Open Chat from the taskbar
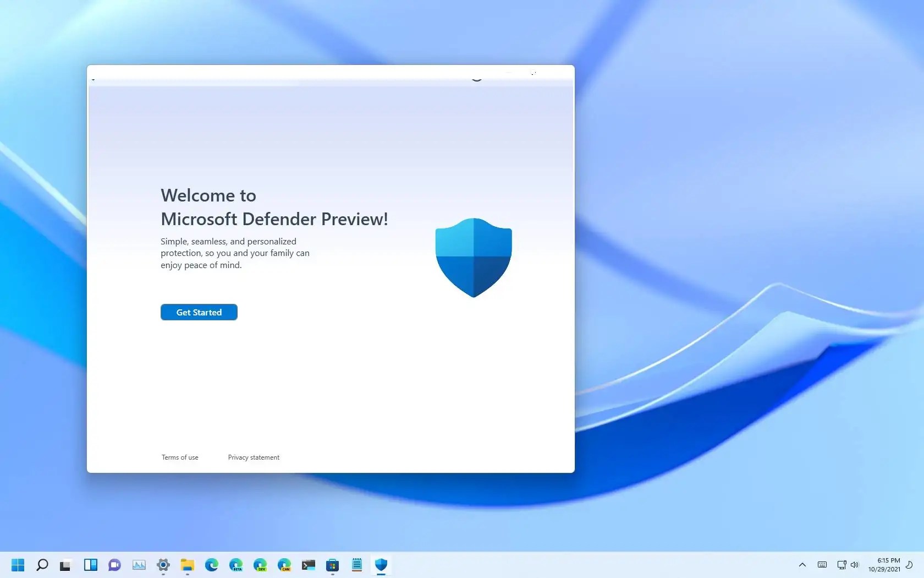The height and width of the screenshot is (578, 924). point(114,565)
